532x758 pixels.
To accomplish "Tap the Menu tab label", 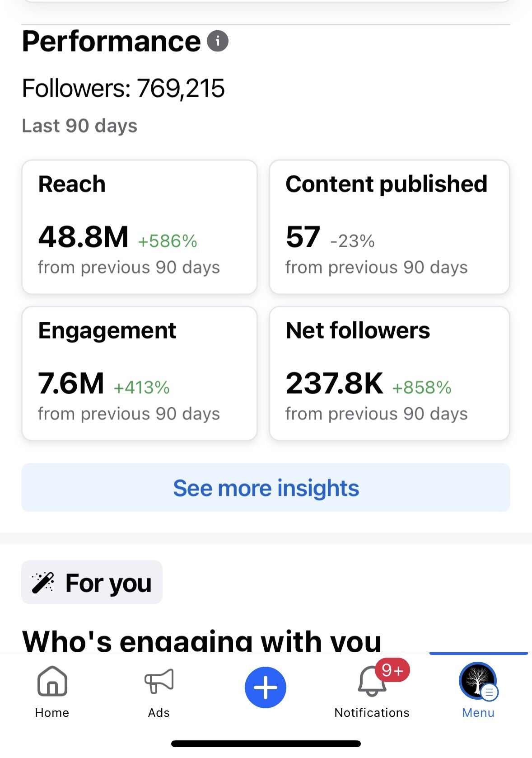I will 478,713.
